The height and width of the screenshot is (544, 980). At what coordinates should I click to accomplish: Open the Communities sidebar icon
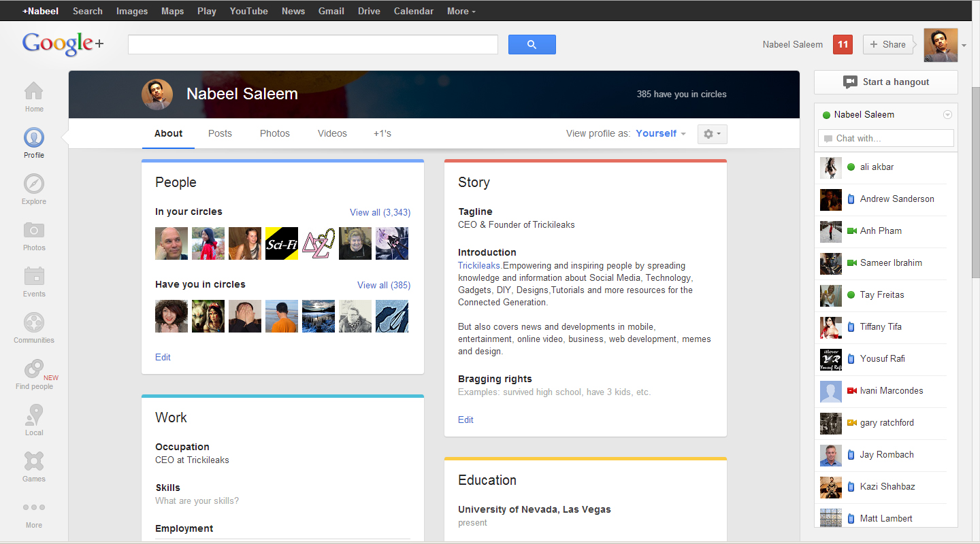[x=34, y=328]
